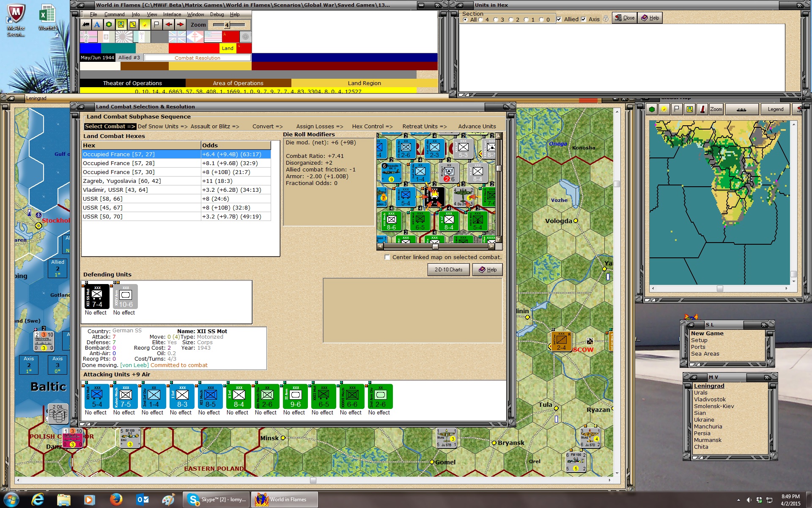
Task: Open the Legend on Global Map panel
Action: tap(775, 109)
